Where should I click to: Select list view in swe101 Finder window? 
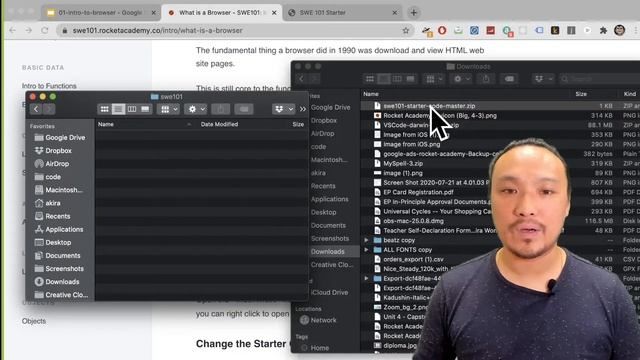coord(118,109)
